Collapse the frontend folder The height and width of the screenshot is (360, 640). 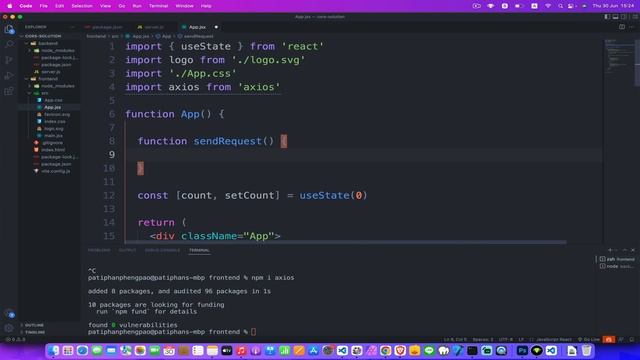(48, 79)
